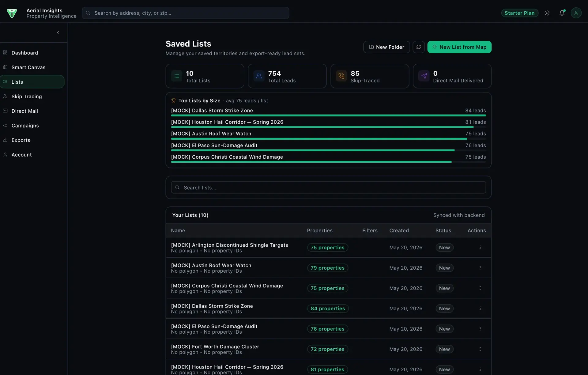Screen dimensions: 588x375
Task: Open the Direct Mail section
Action: [x=32, y=111]
